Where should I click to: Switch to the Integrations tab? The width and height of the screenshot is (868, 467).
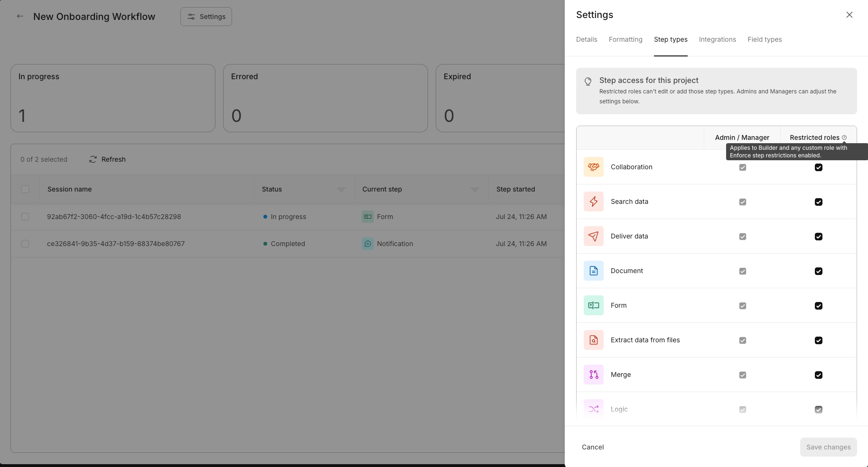718,39
